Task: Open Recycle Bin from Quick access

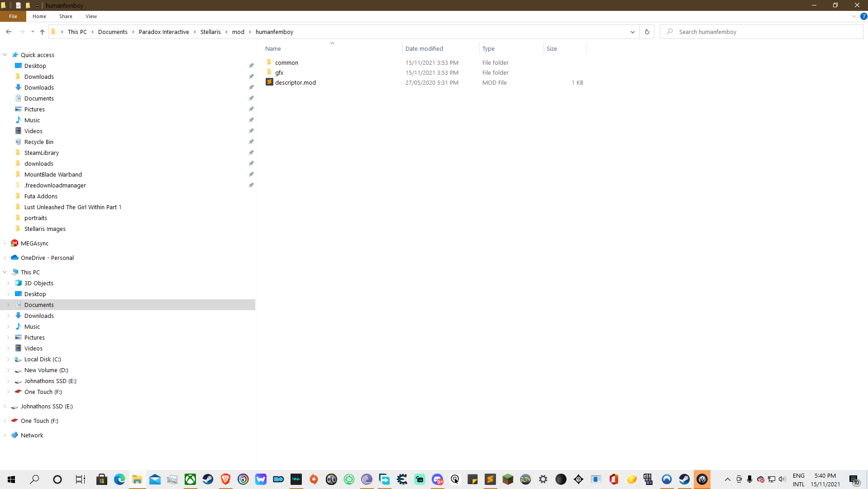Action: point(39,142)
